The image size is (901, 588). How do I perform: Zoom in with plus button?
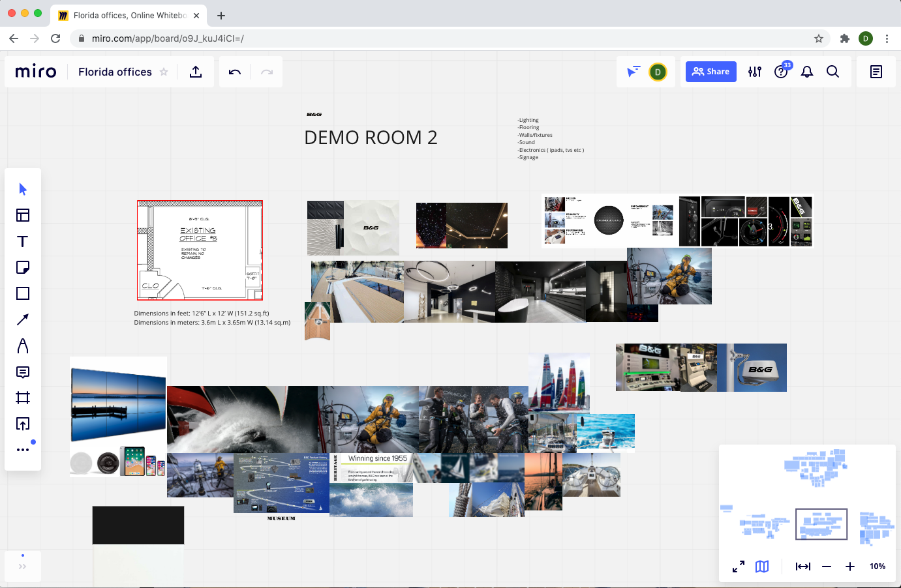850,566
